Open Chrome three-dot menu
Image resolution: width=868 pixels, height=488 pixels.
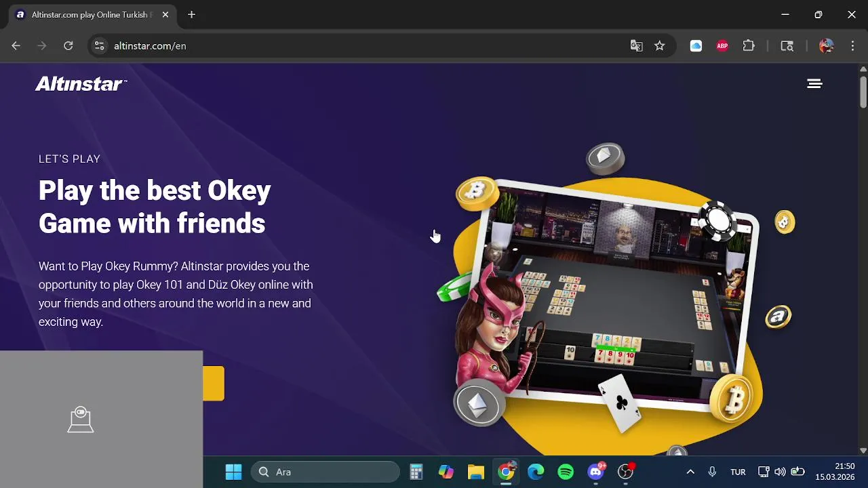[x=852, y=45]
